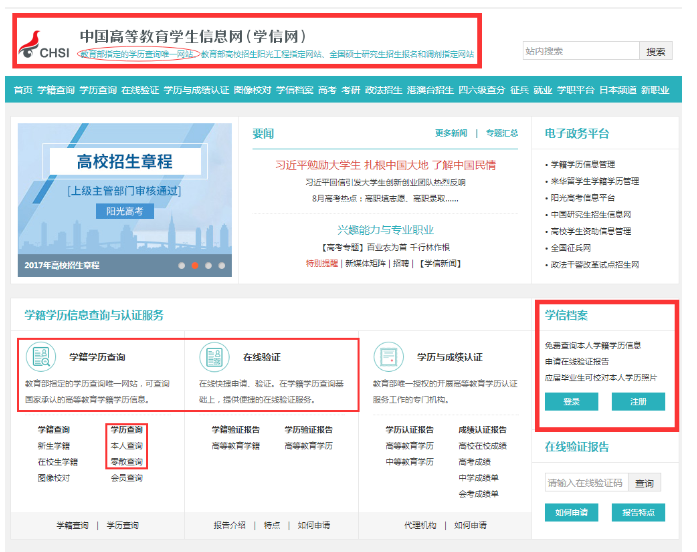The width and height of the screenshot is (697, 552).
Task: Open the 学历与成绩认证 circular icon
Action: (389, 356)
